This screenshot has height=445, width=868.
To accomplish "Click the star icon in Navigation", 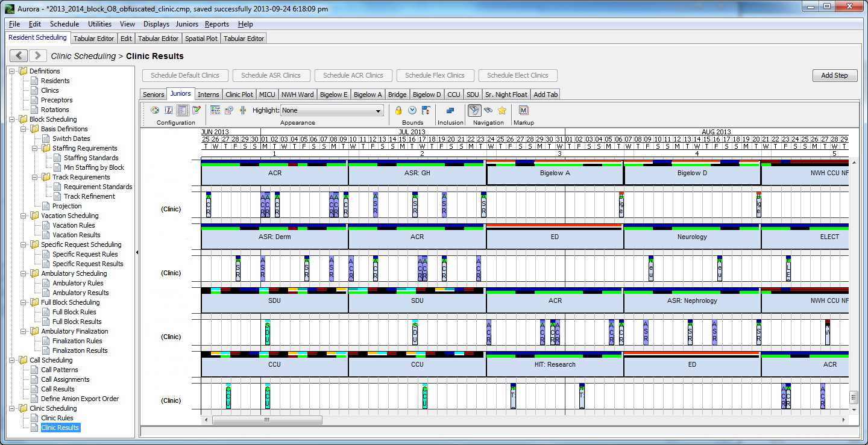I will (x=502, y=110).
